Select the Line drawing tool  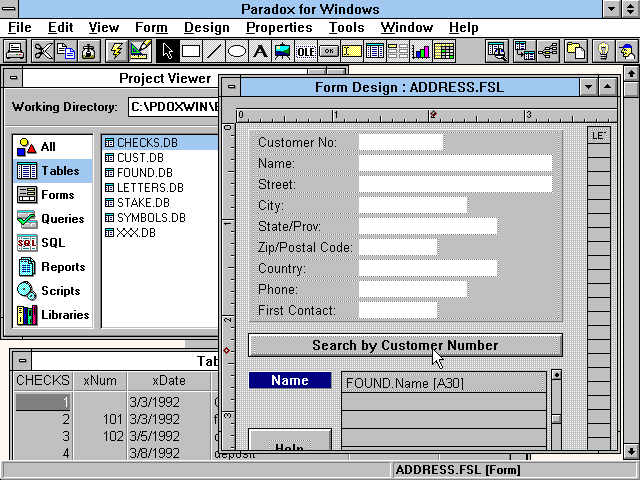[213, 51]
